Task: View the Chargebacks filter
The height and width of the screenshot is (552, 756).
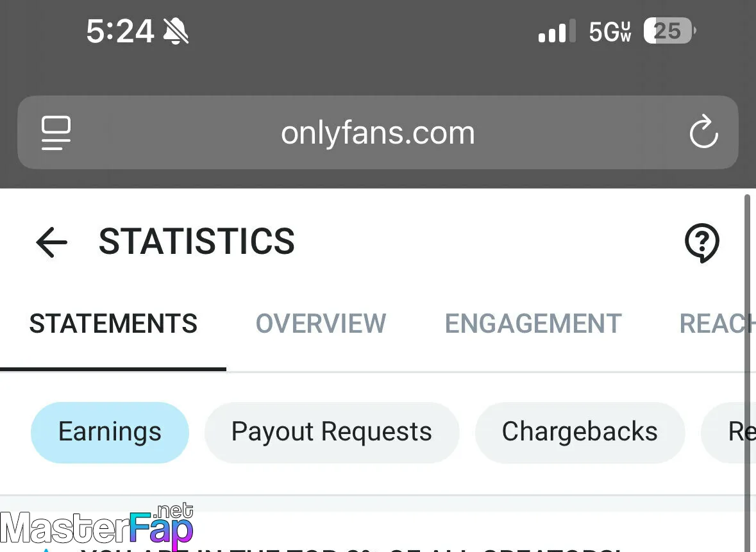Action: [580, 432]
